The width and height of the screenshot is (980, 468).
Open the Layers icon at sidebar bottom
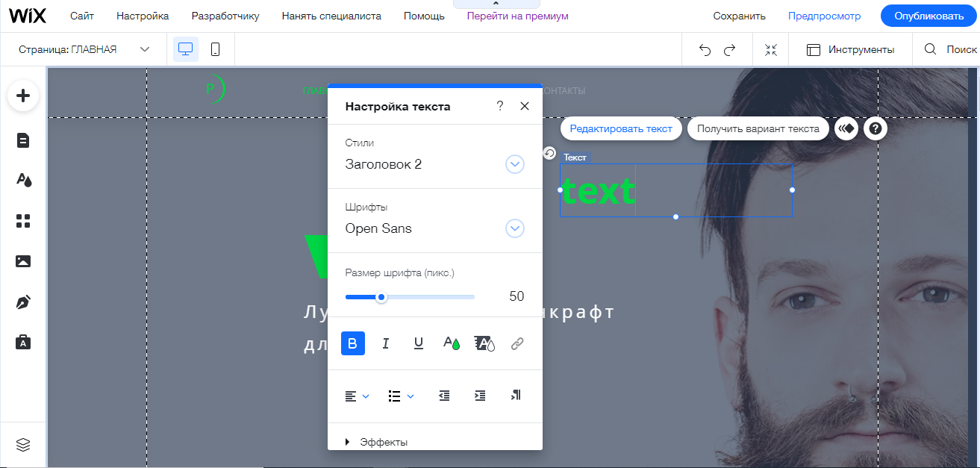point(23,445)
